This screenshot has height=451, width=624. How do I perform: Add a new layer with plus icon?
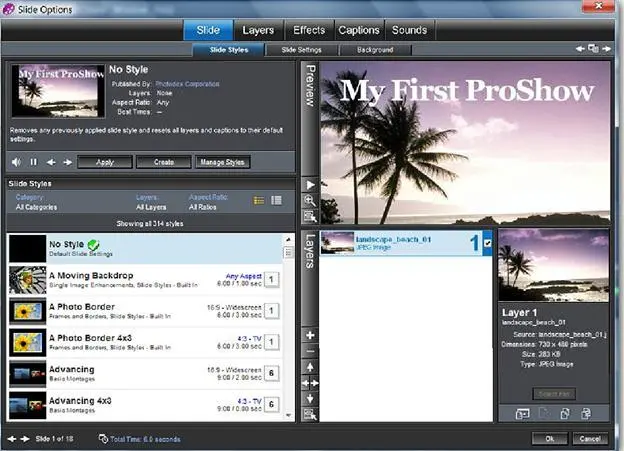(310, 336)
